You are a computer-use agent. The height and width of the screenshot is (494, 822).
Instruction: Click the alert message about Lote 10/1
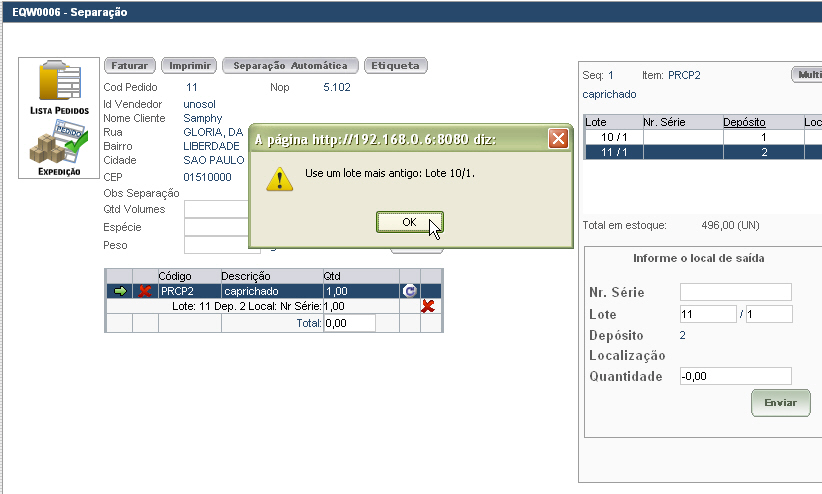click(390, 173)
